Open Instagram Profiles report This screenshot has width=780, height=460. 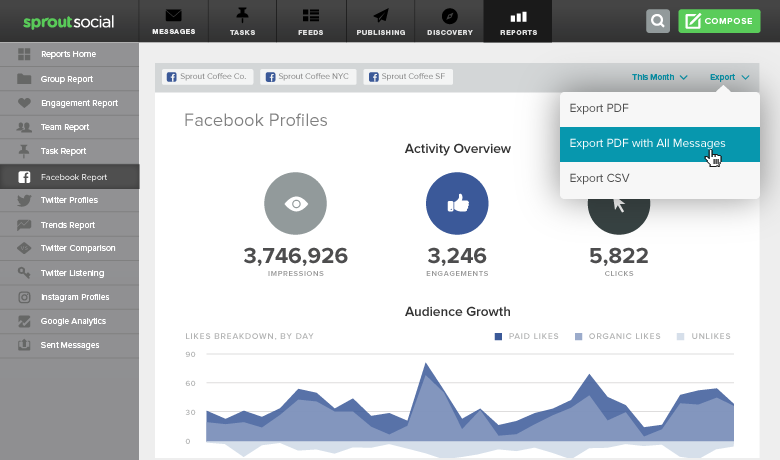pos(70,297)
